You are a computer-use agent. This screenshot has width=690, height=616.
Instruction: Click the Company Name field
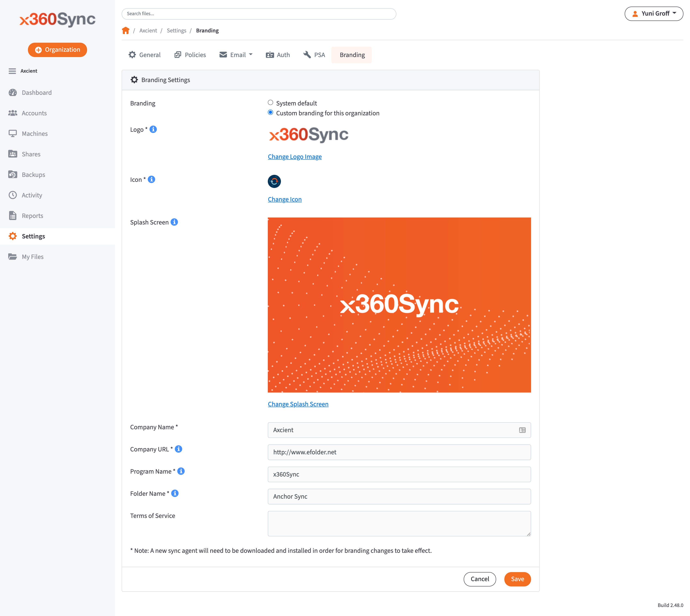click(x=399, y=430)
